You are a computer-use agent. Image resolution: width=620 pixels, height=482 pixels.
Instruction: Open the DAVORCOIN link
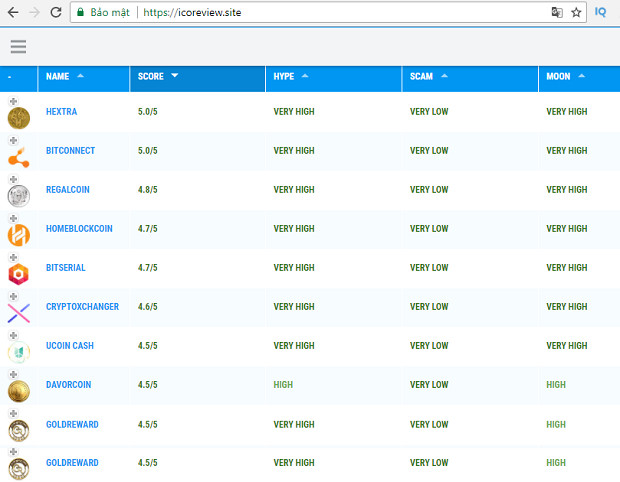(68, 385)
